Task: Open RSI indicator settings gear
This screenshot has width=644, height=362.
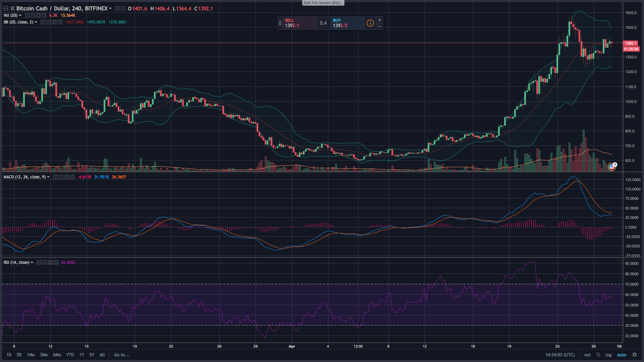Action: point(45,262)
